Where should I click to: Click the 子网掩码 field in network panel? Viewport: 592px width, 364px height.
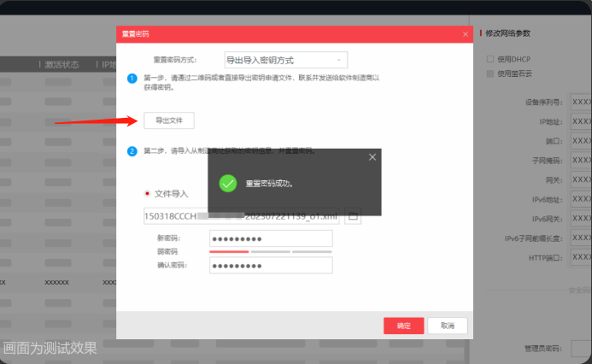click(581, 161)
